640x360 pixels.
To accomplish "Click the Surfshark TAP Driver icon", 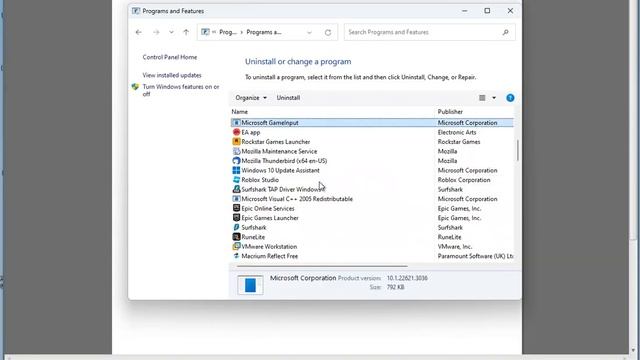I will coord(236,189).
